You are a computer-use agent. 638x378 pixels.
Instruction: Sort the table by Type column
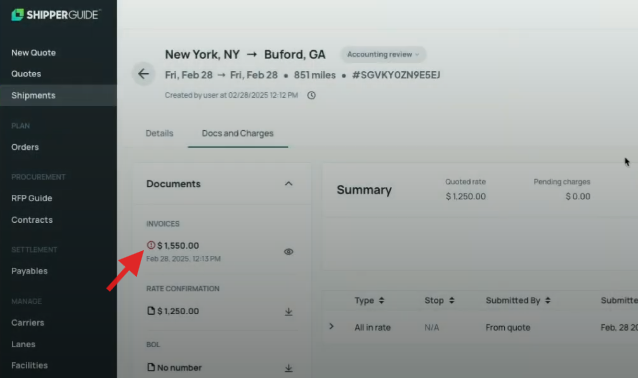point(369,300)
